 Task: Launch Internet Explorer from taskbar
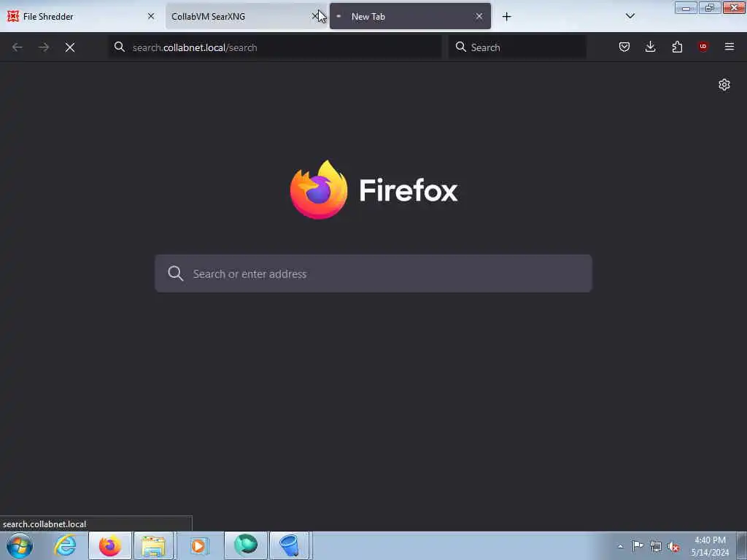pyautogui.click(x=65, y=545)
